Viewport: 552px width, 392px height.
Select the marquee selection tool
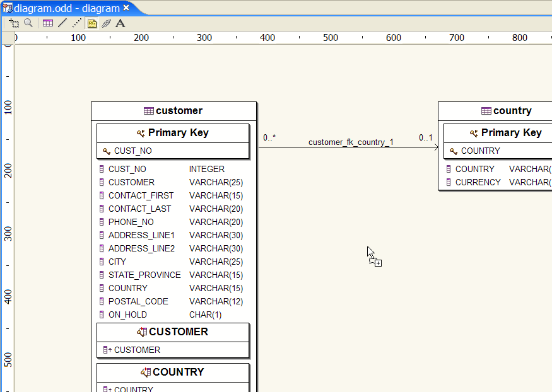14,23
